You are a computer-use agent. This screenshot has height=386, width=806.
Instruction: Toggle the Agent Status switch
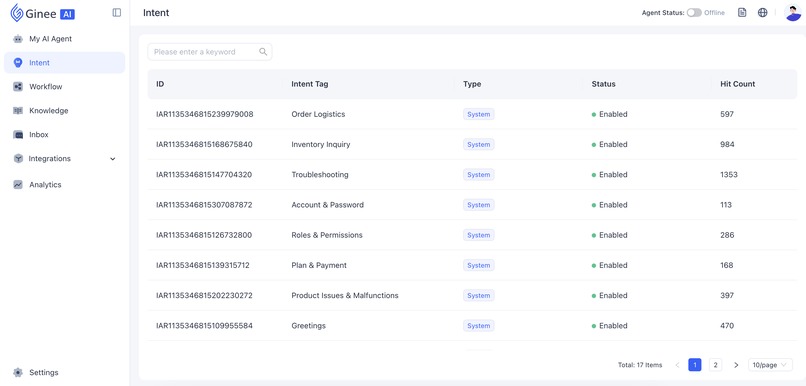[694, 13]
